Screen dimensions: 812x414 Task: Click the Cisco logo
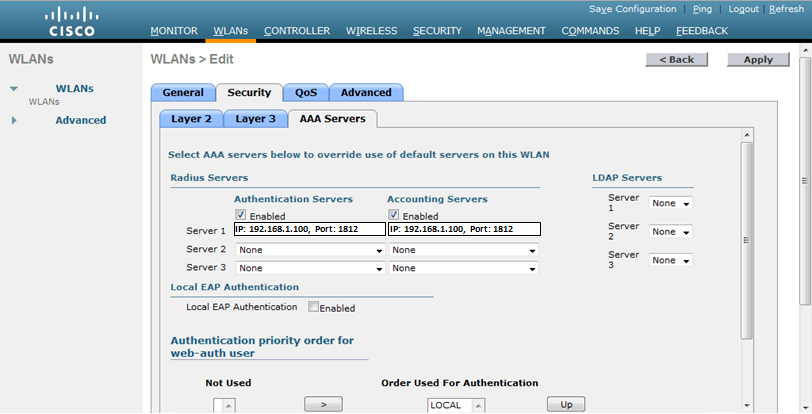point(72,22)
